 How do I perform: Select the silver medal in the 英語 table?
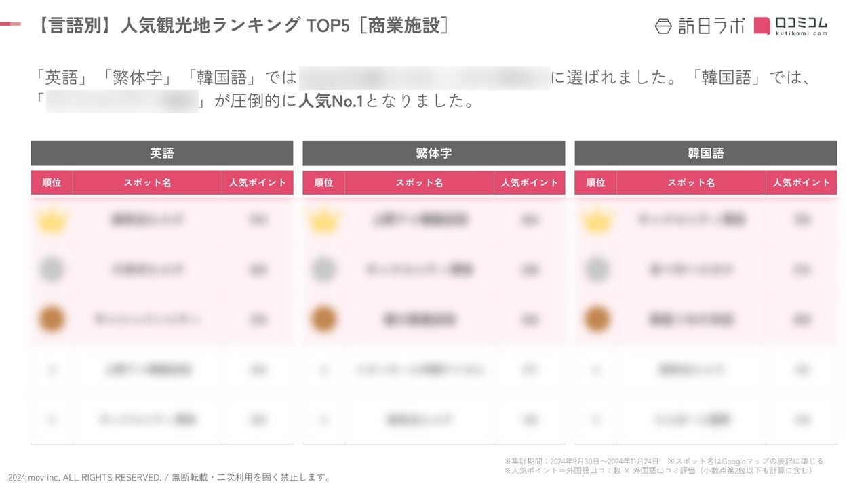tap(52, 270)
